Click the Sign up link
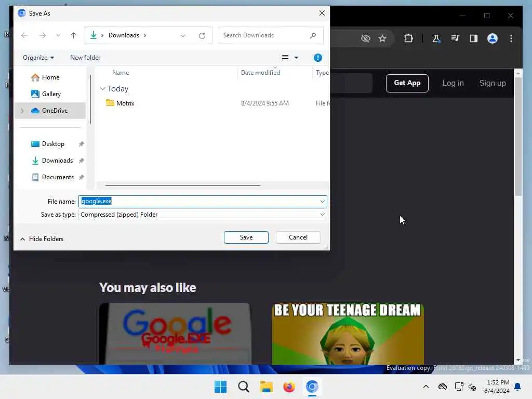The width and height of the screenshot is (532, 399). [x=493, y=83]
